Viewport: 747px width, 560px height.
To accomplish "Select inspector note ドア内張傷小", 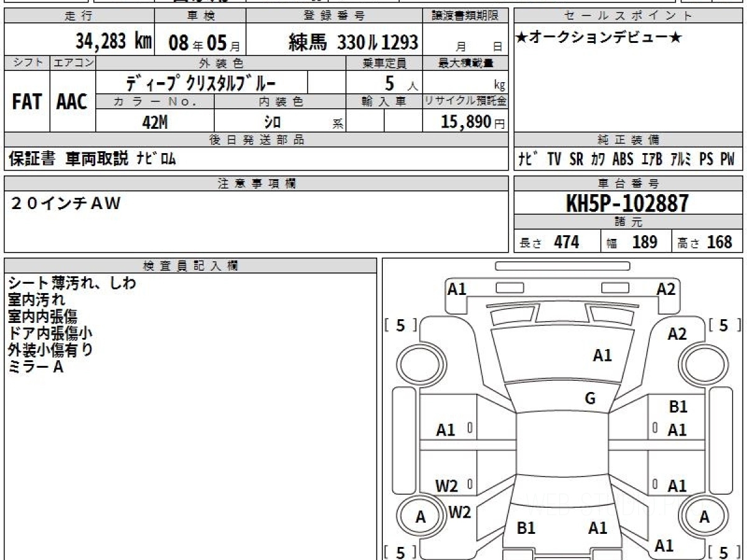I will coord(50,334).
